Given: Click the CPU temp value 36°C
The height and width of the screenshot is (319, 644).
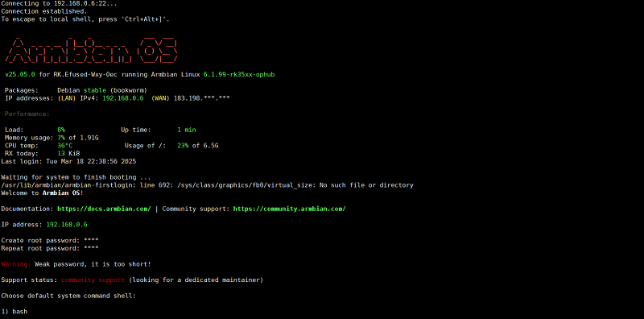Looking at the screenshot, I should [64, 146].
